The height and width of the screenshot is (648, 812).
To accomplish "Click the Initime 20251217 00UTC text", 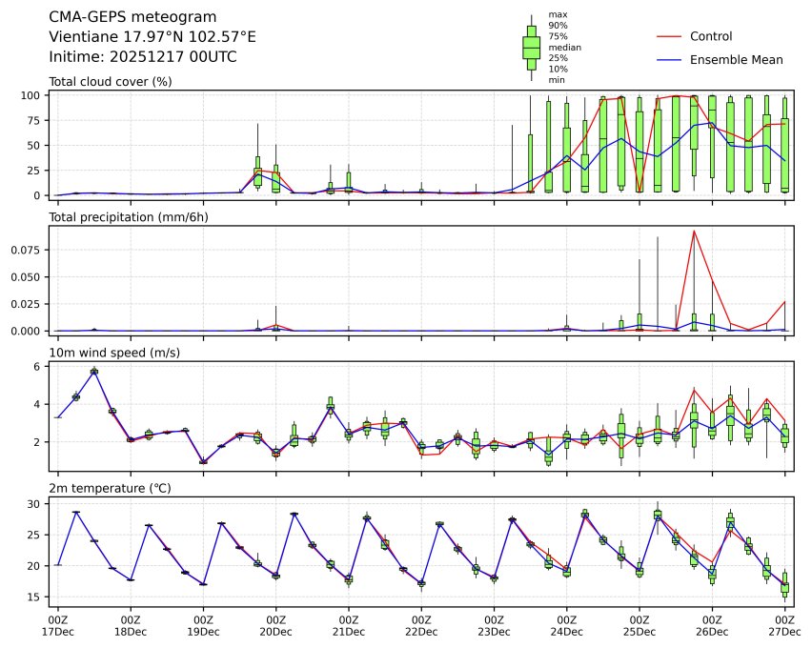I will coord(143,57).
